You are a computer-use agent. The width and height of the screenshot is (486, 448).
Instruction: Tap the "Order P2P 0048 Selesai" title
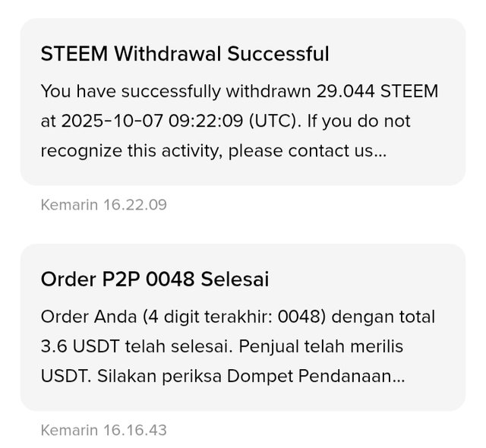point(154,279)
